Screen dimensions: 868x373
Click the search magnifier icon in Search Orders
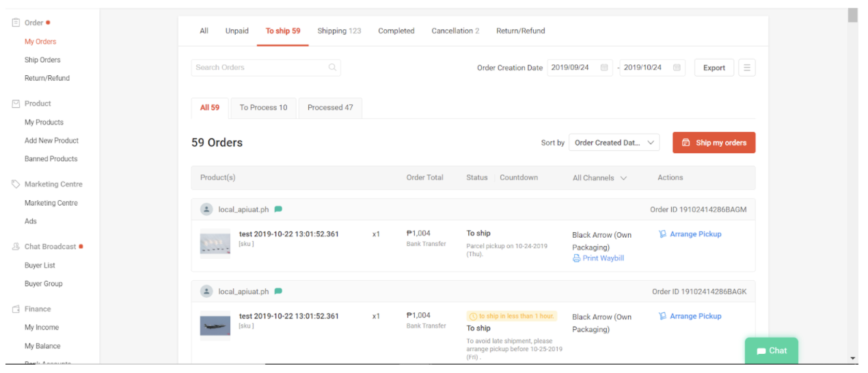tap(332, 67)
